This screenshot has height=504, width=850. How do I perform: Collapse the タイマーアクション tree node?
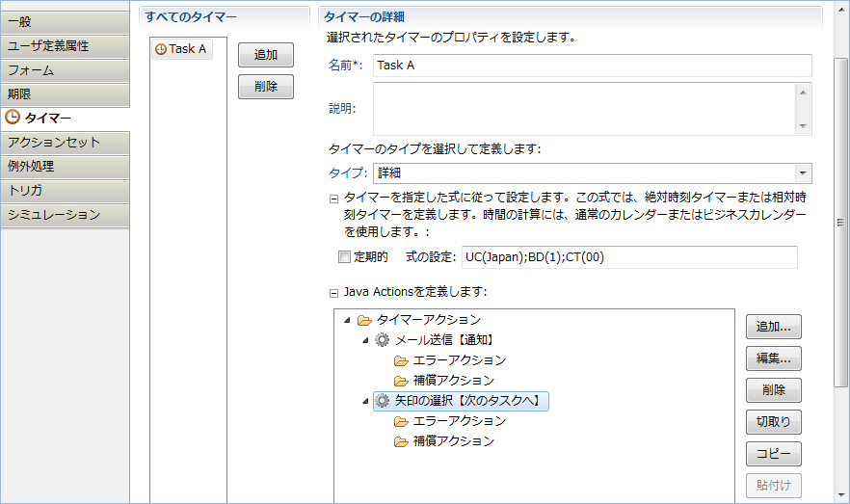(x=348, y=320)
